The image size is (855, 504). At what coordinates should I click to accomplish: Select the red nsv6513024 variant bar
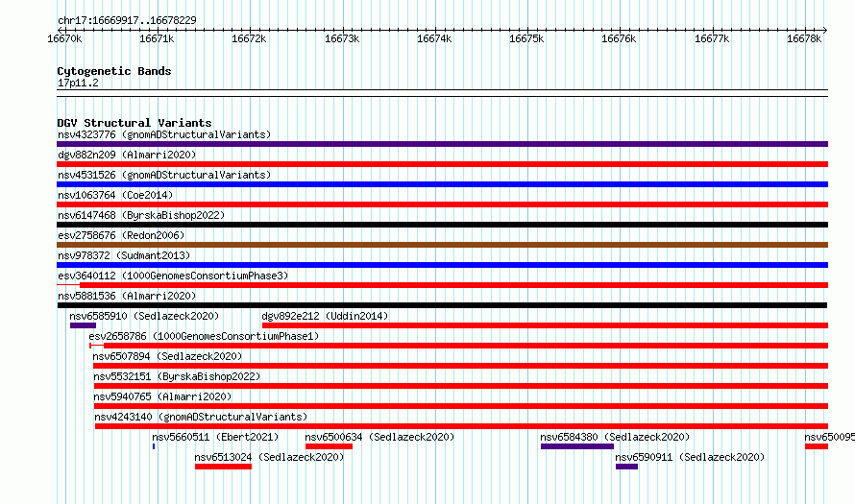point(224,467)
